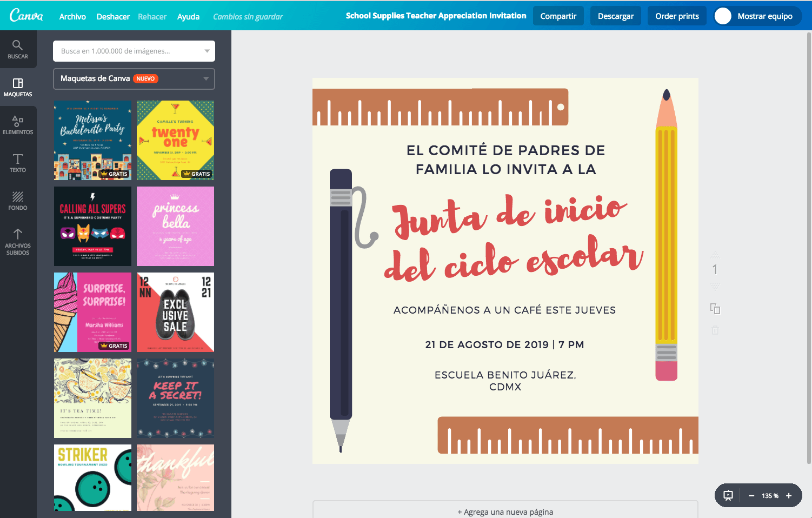Open the Archivo menu
This screenshot has height=518, width=812.
pos(72,17)
